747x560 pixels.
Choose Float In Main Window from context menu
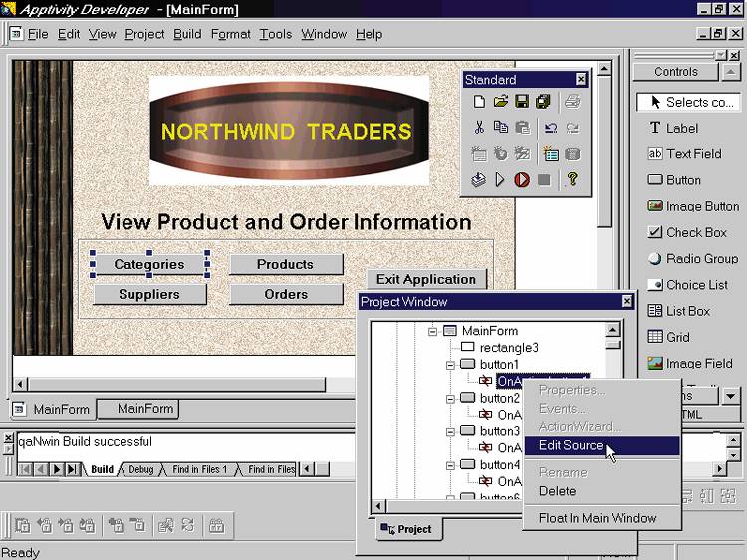tap(603, 518)
